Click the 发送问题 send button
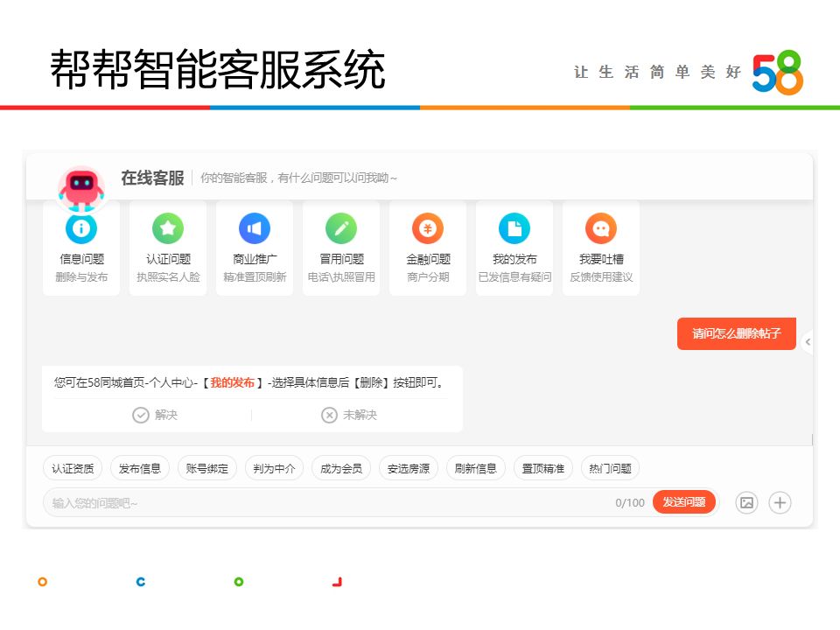Screen dimensions: 840x630 click(x=684, y=502)
